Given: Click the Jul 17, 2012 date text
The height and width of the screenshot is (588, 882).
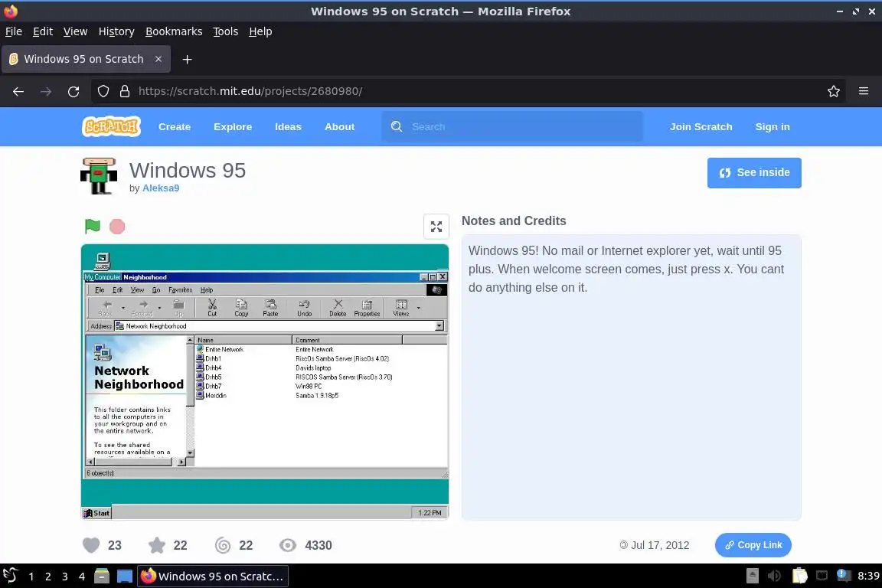Looking at the screenshot, I should pyautogui.click(x=660, y=545).
